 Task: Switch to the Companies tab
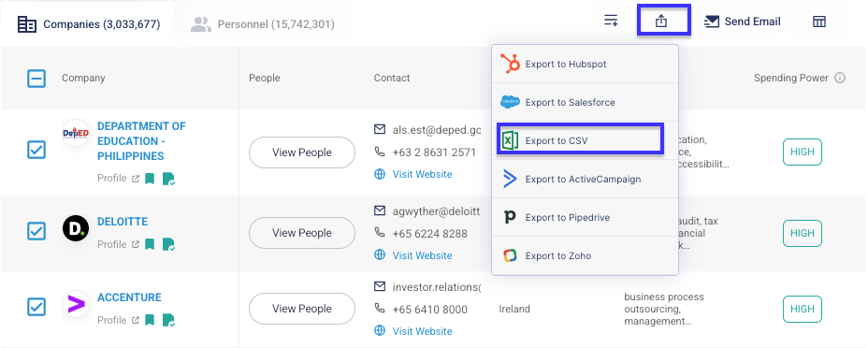89,24
